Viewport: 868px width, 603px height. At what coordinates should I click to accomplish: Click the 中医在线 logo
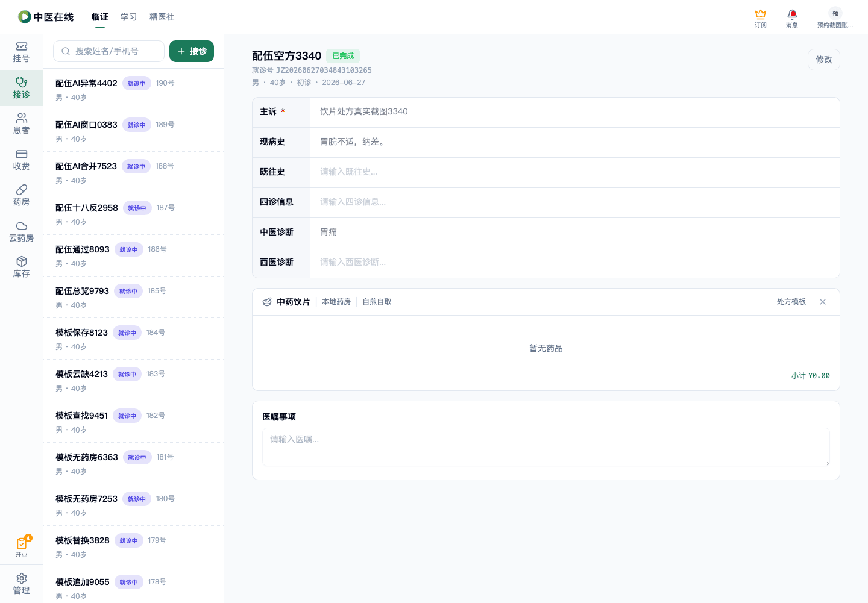46,17
